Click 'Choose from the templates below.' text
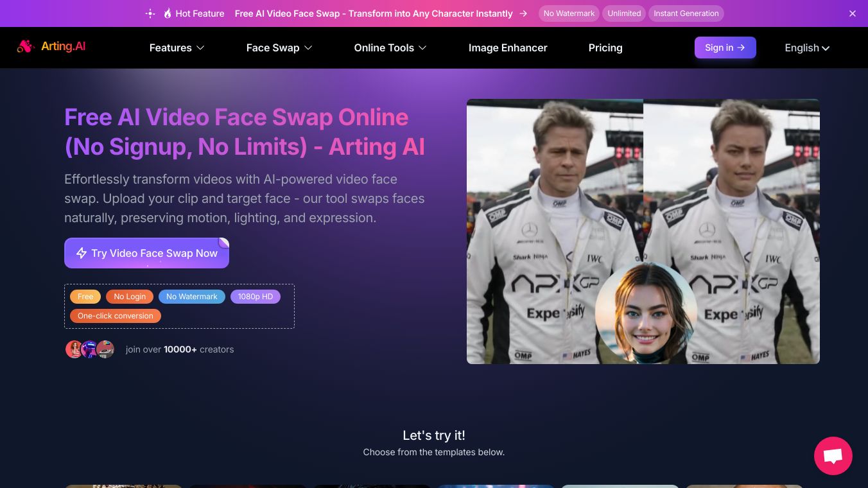868x488 pixels. [x=434, y=452]
